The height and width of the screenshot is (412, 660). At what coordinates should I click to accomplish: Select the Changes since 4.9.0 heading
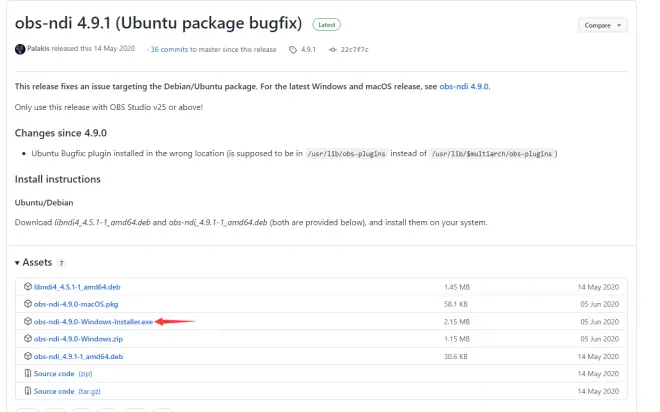(x=61, y=133)
